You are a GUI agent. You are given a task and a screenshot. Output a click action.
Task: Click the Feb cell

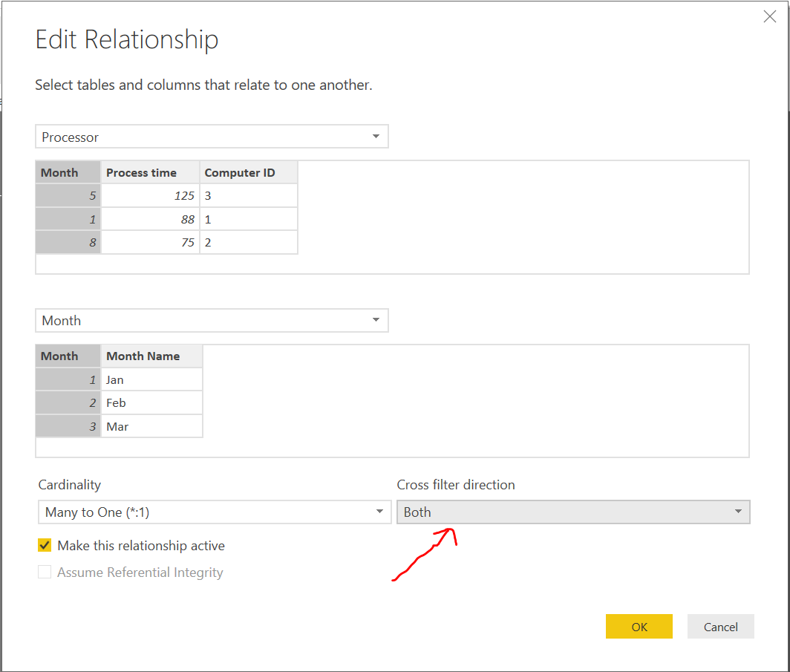click(151, 403)
